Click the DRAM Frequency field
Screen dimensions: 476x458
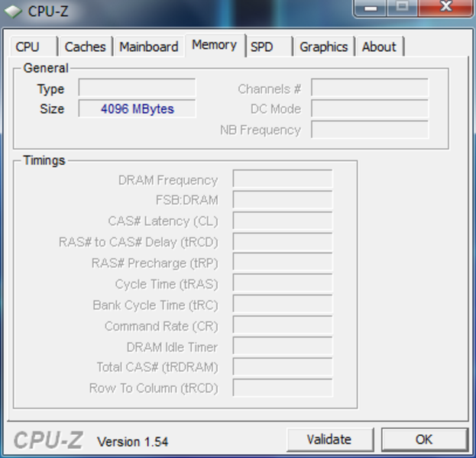click(x=283, y=179)
